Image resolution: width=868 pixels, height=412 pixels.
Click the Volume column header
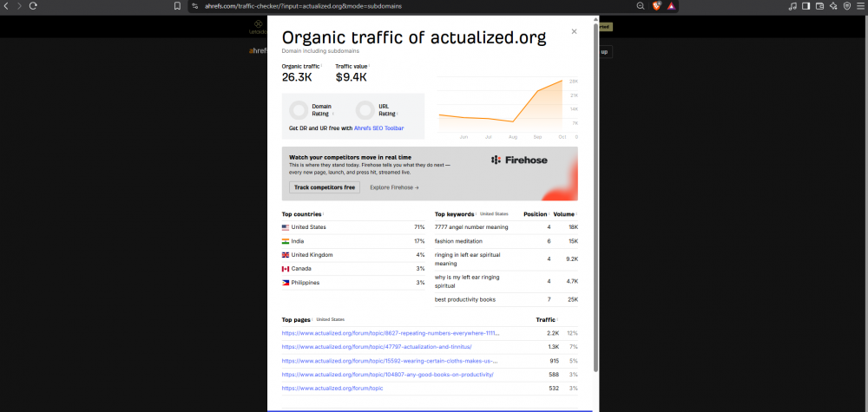(x=563, y=214)
